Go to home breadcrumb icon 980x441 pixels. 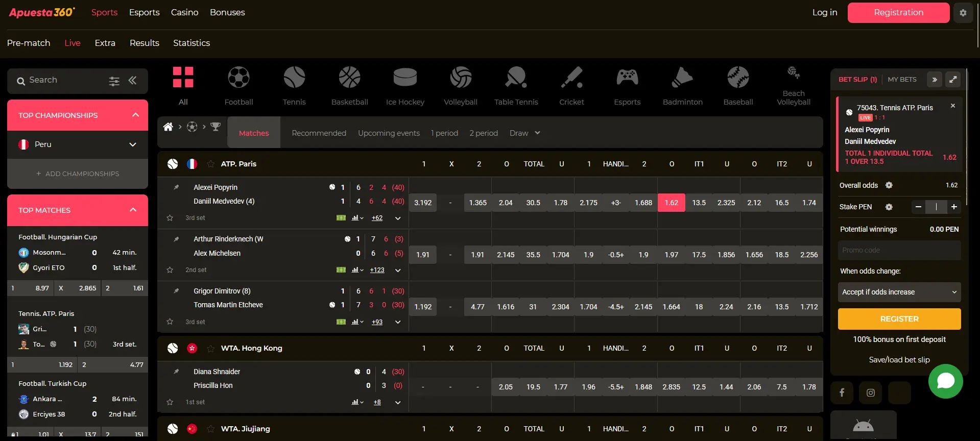pyautogui.click(x=168, y=127)
